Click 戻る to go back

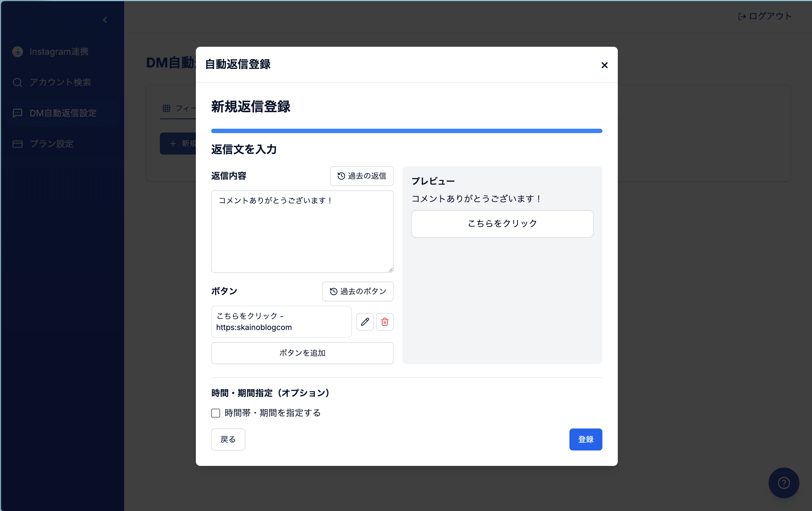(x=228, y=439)
